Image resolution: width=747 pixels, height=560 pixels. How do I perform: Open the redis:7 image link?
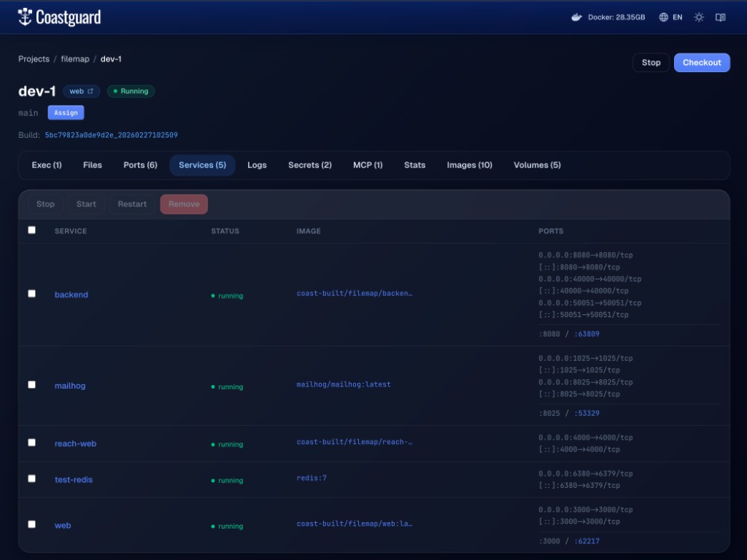pos(311,478)
